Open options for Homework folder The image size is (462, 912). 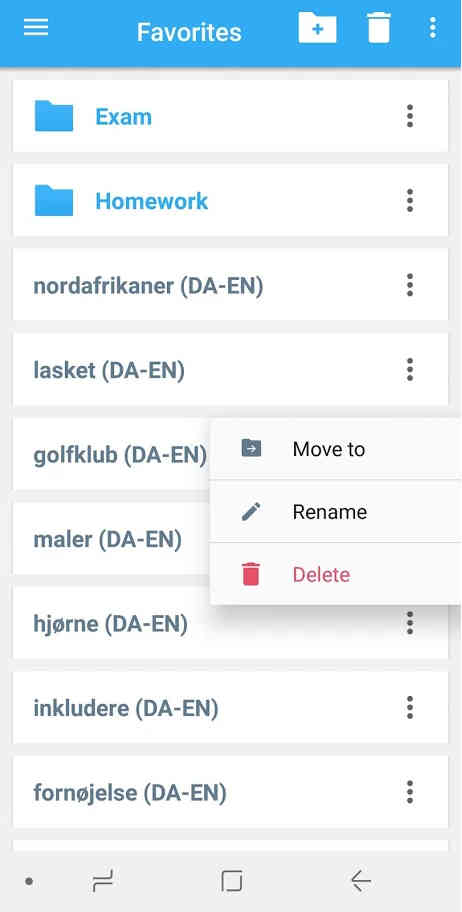pos(410,201)
